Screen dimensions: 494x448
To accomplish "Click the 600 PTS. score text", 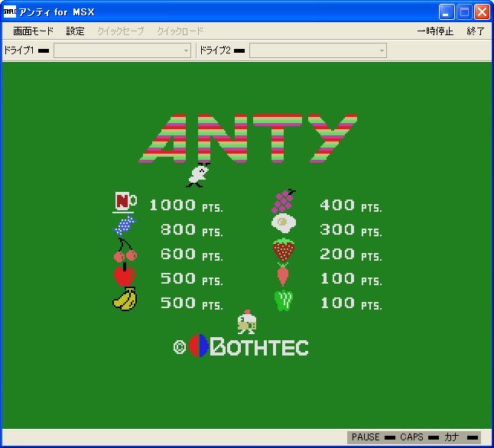I will (x=191, y=255).
